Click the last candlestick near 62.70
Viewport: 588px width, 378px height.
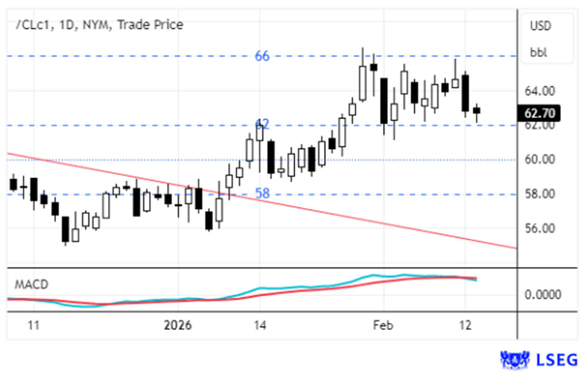pyautogui.click(x=476, y=111)
